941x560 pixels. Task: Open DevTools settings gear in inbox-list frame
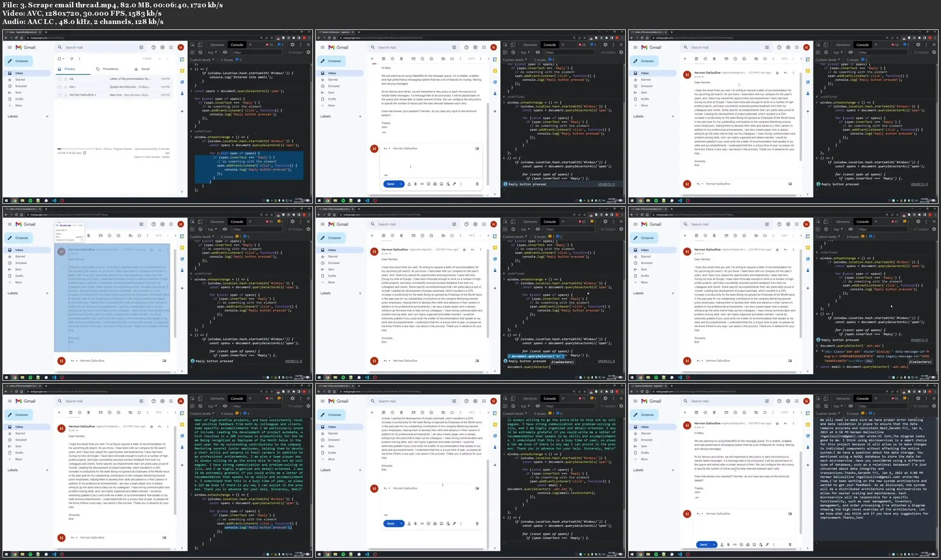293,45
